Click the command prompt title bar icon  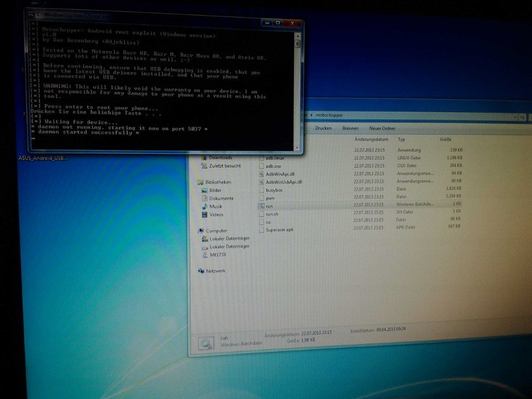(31, 14)
